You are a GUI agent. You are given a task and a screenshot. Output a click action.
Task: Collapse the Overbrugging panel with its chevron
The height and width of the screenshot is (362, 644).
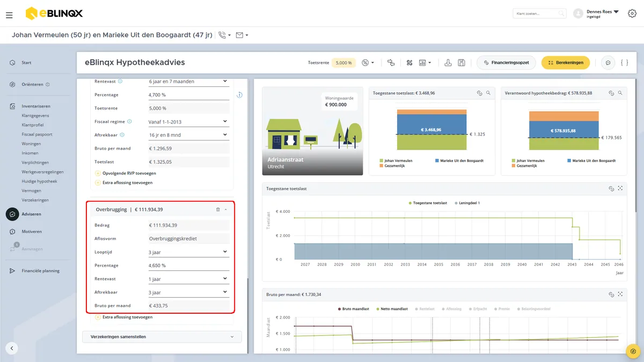pos(226,210)
